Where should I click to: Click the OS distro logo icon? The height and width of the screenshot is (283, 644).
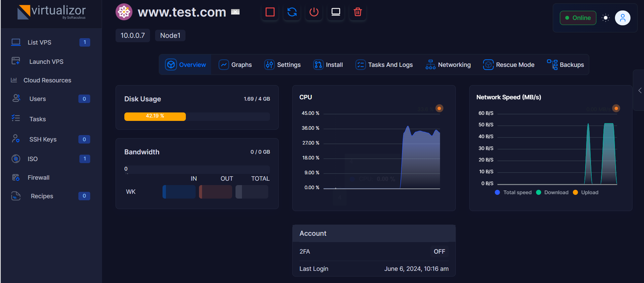[124, 12]
